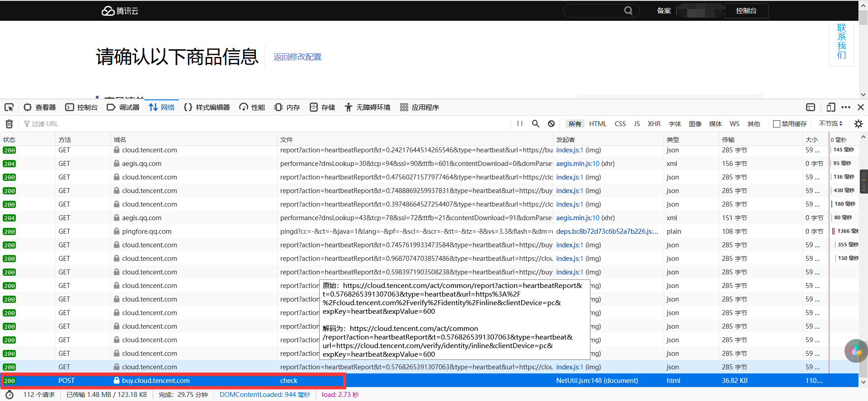Clear network log with trash icon
This screenshot has width=868, height=401.
(x=9, y=123)
